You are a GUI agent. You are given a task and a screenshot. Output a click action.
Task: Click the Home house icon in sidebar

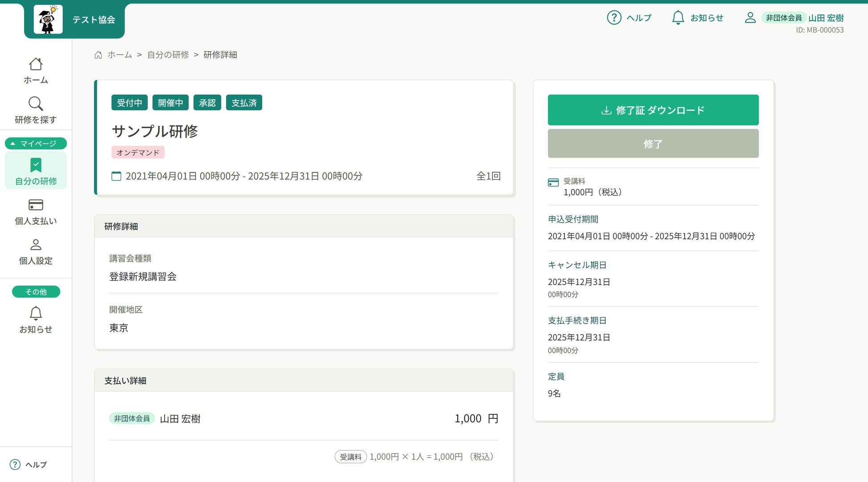pos(36,65)
